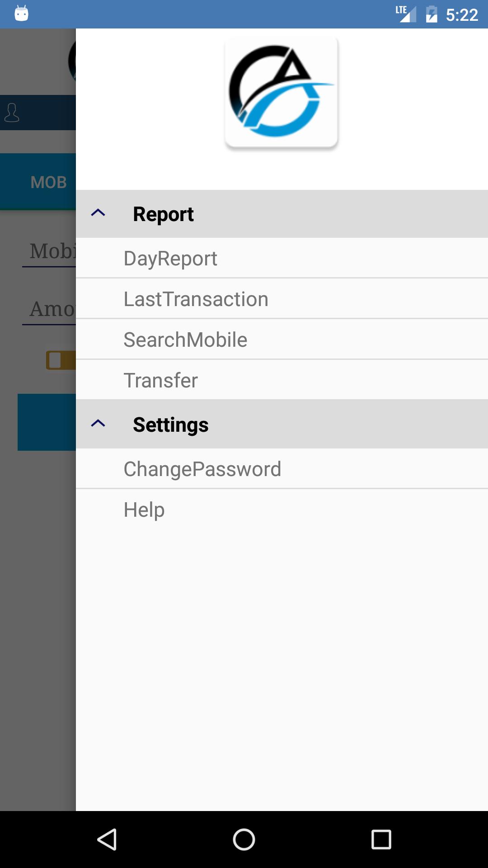Tap the app logo in drawer header

(282, 92)
